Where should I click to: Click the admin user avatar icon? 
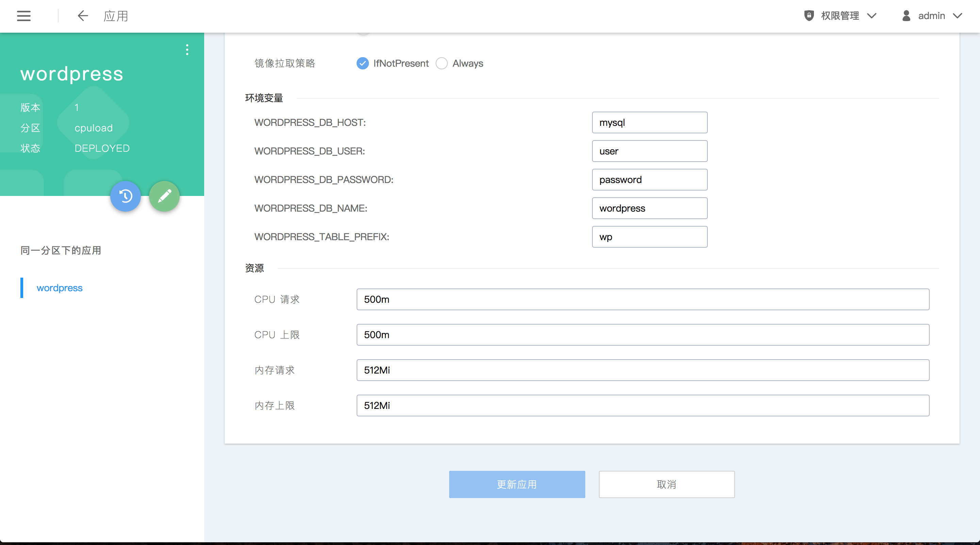[906, 16]
